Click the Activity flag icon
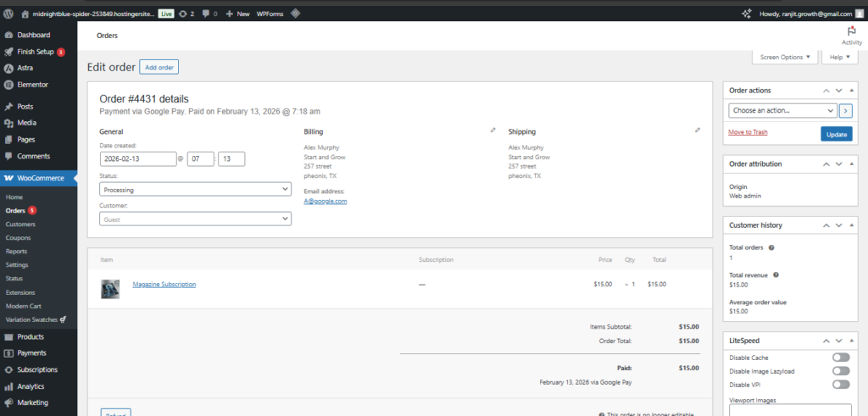Viewport: 868px width, 416px height. pyautogui.click(x=851, y=31)
